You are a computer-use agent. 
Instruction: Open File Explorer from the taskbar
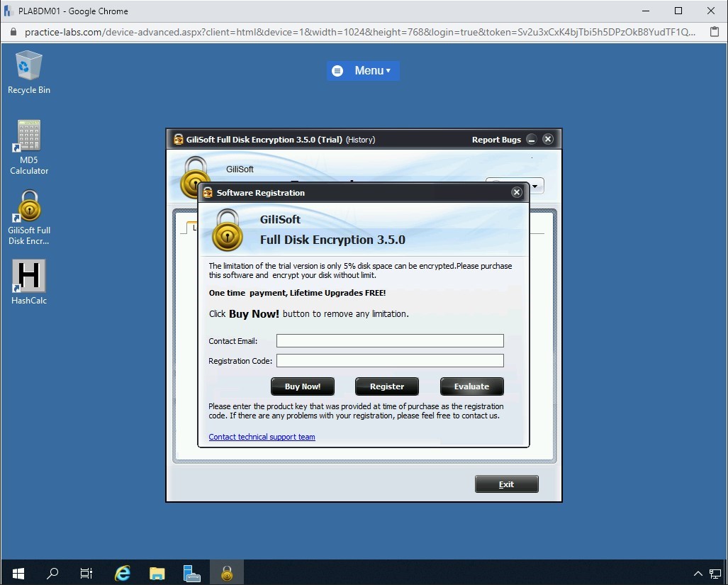[x=157, y=573]
